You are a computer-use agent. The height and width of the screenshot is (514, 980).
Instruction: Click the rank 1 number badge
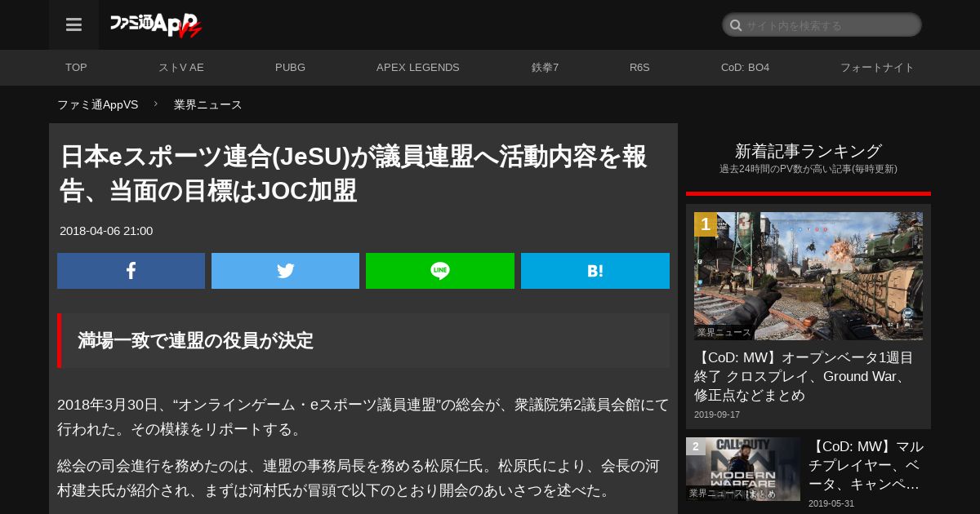pos(706,224)
